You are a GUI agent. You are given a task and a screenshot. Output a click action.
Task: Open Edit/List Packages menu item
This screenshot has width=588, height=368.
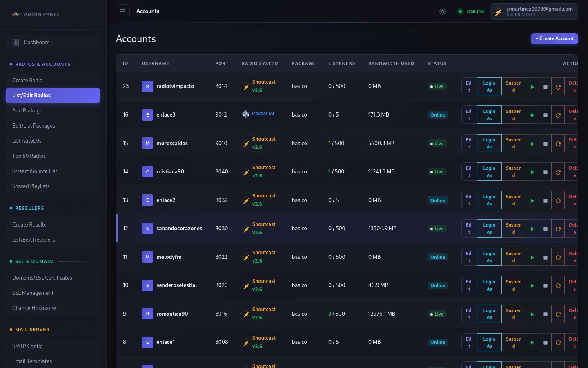click(33, 126)
